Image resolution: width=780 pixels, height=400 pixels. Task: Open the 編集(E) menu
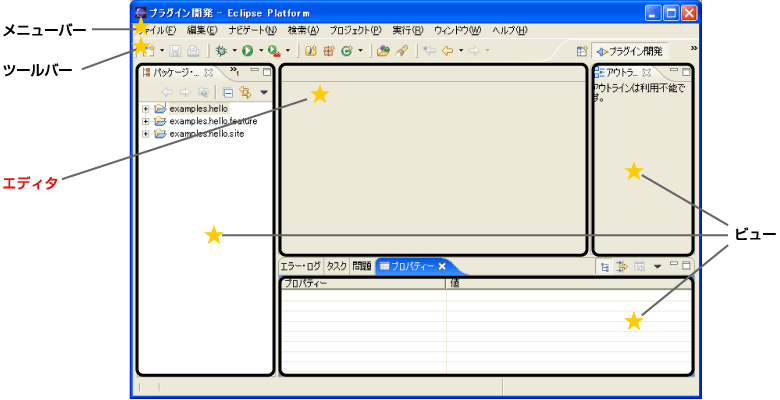click(202, 30)
